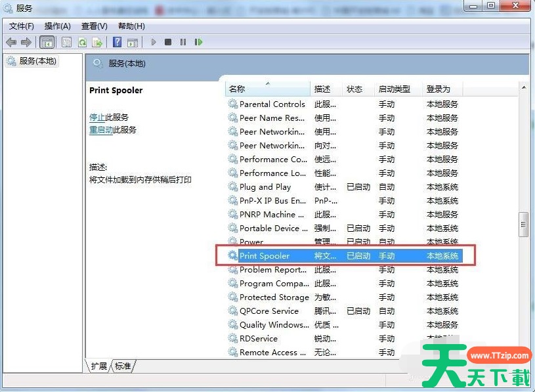Select the Plug and Play service
Screen dimensions: 535x392
pyautogui.click(x=265, y=187)
